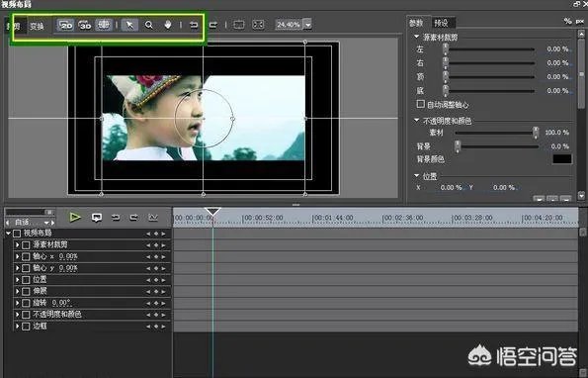Toggle the guide display icon
588x378 pixels.
pyautogui.click(x=104, y=25)
